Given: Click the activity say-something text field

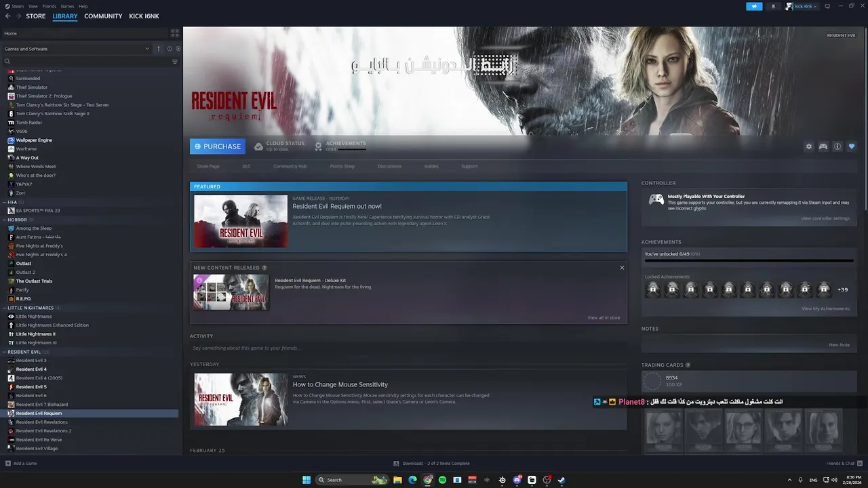Looking at the screenshot, I should [408, 348].
